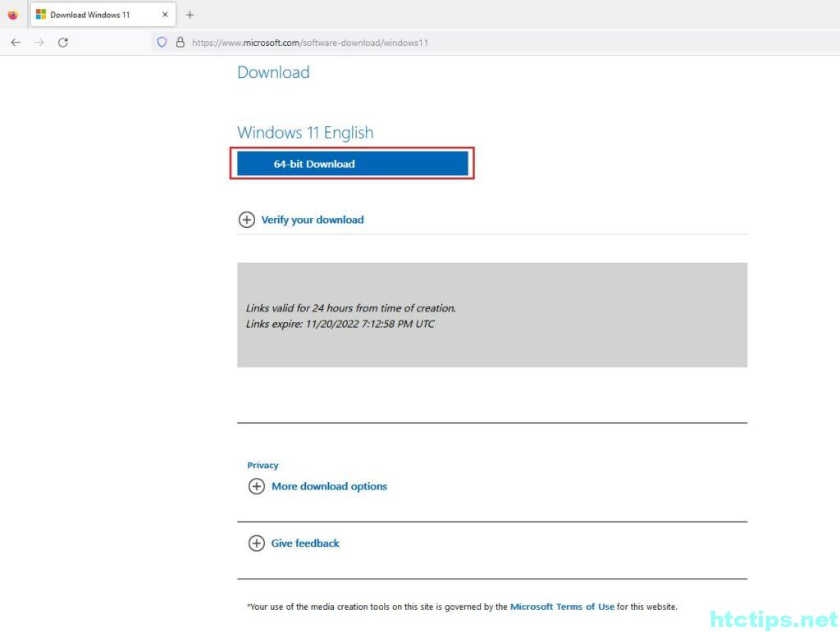Open a new browser tab

coord(190,15)
